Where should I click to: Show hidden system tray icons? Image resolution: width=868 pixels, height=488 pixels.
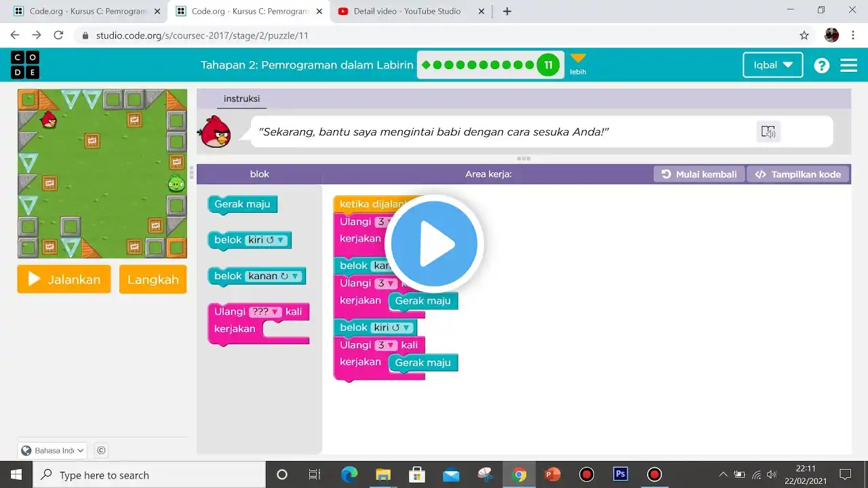pyautogui.click(x=724, y=474)
